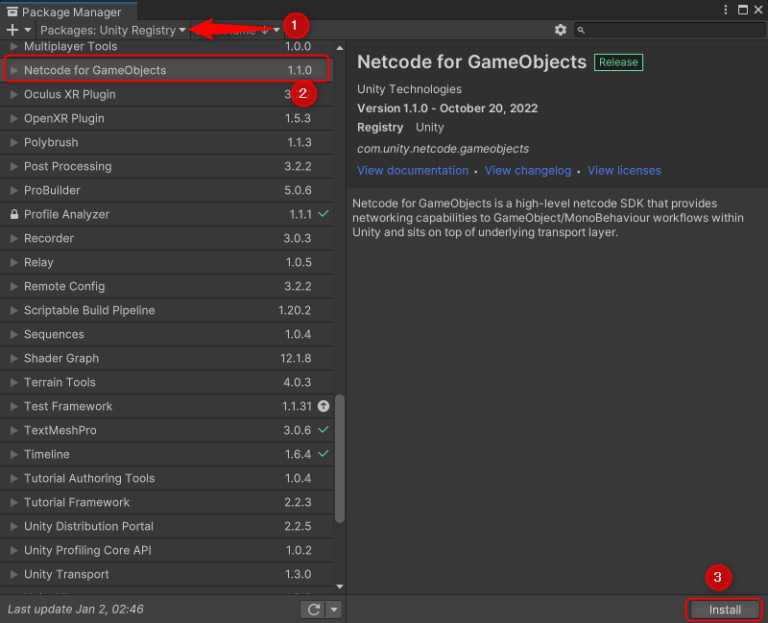Click the lock icon beside Profile Analyzer
This screenshot has height=623, width=768.
14,214
